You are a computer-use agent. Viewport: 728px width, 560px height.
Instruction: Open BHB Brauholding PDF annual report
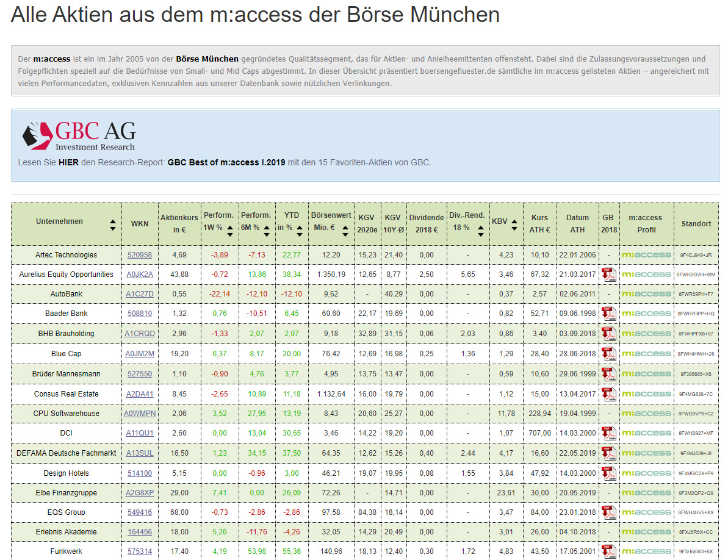608,334
